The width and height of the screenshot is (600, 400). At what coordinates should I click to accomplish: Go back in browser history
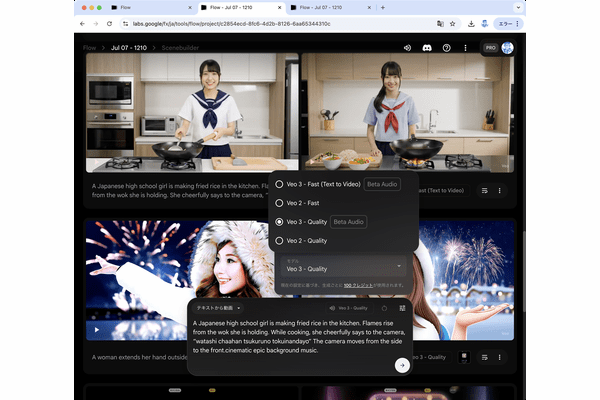pos(82,24)
